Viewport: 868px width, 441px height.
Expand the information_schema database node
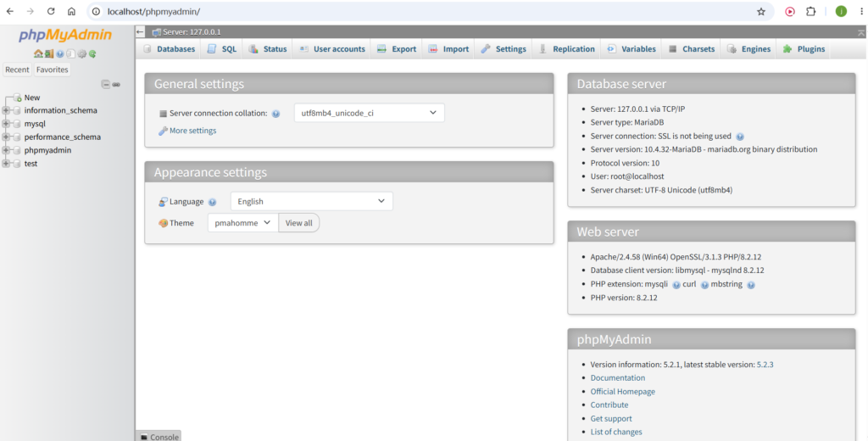point(6,110)
